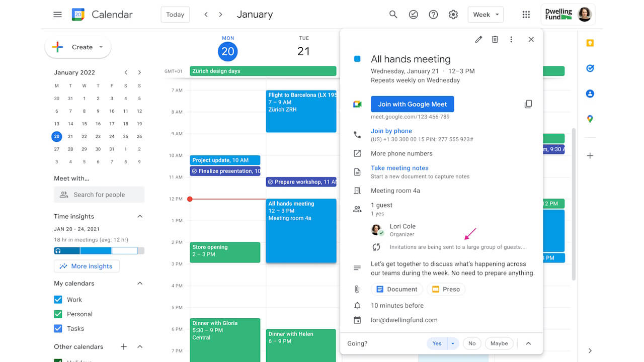Open search using the magnifier icon
The width and height of the screenshot is (644, 362).
pos(393,14)
